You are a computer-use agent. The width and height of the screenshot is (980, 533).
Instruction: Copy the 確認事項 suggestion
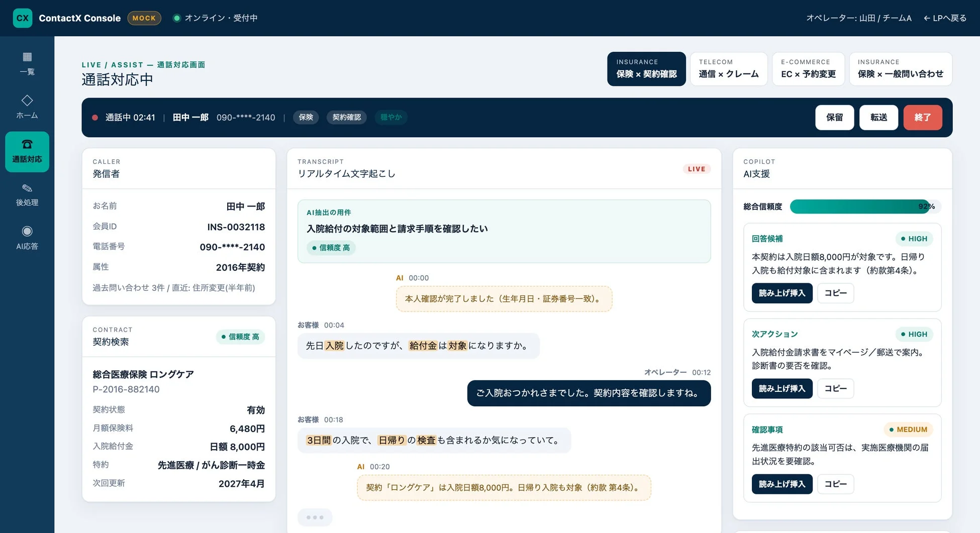click(836, 484)
